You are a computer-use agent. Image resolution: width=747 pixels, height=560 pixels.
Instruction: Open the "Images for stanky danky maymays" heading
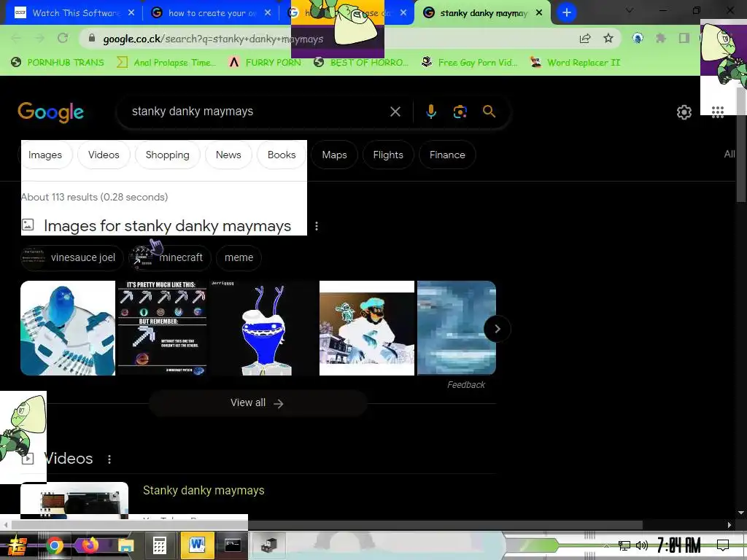point(167,226)
